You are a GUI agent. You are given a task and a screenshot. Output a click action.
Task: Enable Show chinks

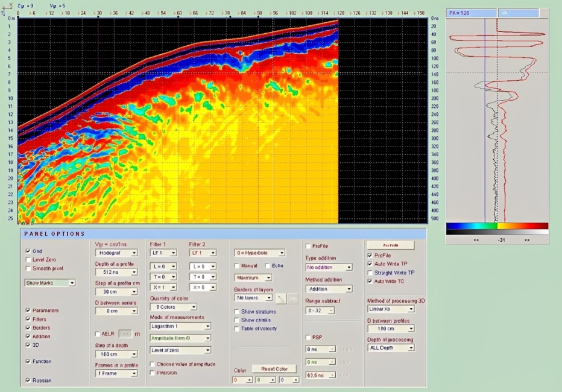pyautogui.click(x=236, y=320)
